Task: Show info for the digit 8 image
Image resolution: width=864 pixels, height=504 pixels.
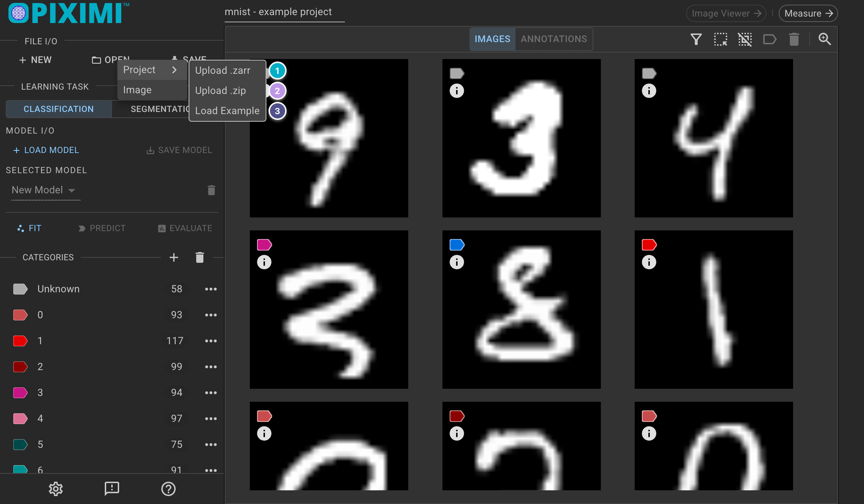Action: pyautogui.click(x=456, y=262)
